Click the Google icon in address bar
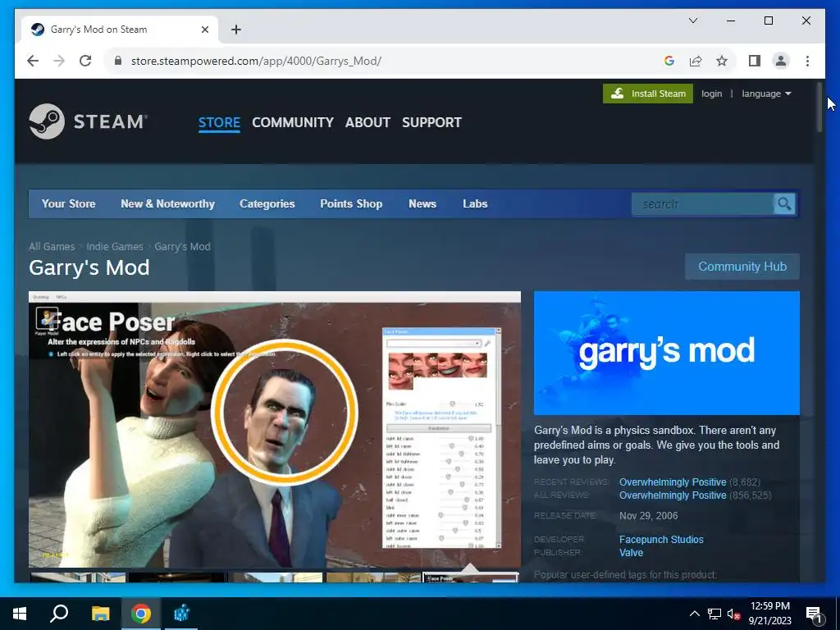Screen dimensions: 840x630 point(669,61)
